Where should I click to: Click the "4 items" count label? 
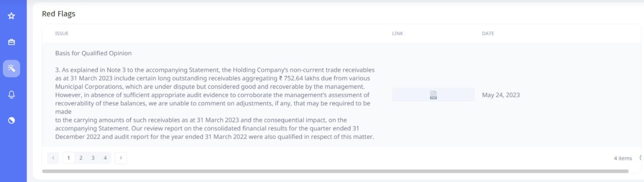click(623, 158)
